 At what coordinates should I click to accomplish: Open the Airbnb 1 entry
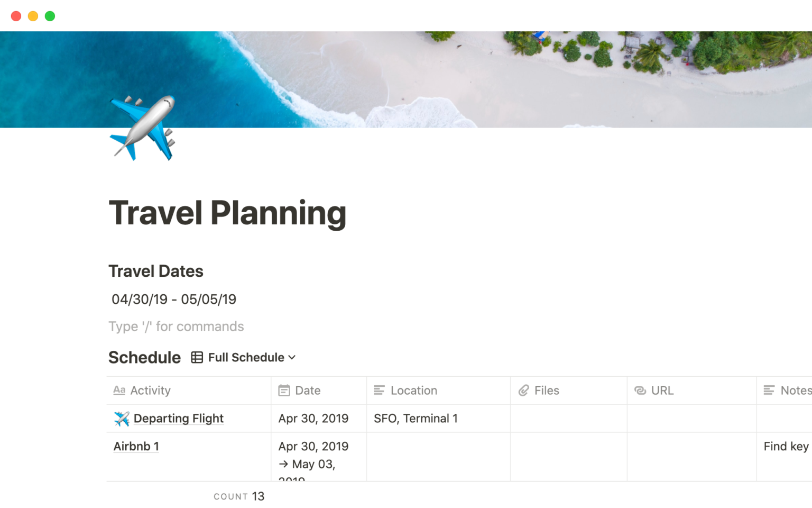pos(136,447)
